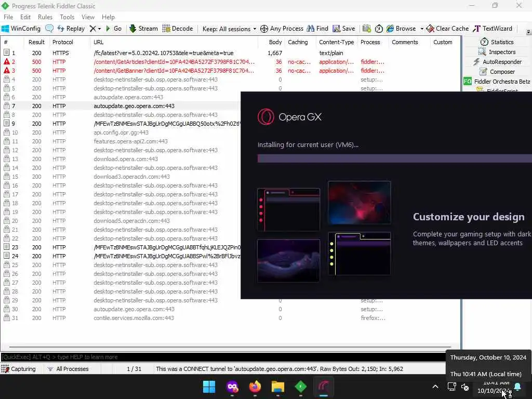Replay the selected sessions
This screenshot has height=399, width=532.
coord(71,29)
